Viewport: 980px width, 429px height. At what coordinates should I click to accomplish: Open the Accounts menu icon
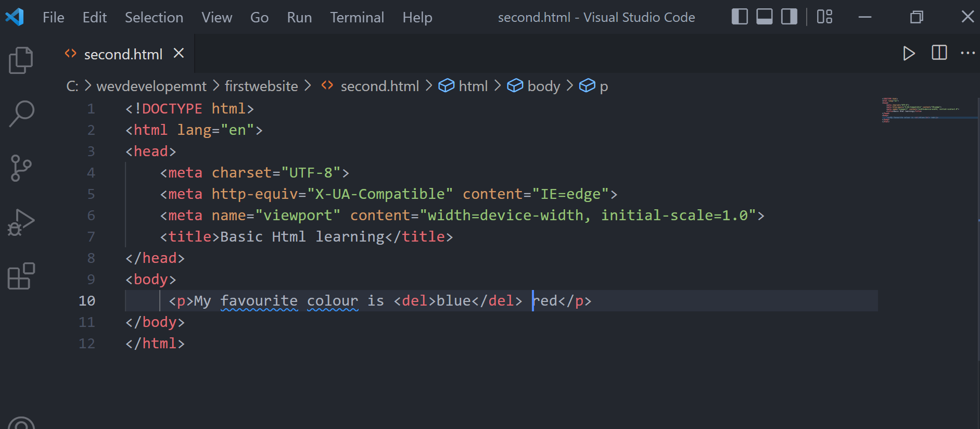[21, 423]
